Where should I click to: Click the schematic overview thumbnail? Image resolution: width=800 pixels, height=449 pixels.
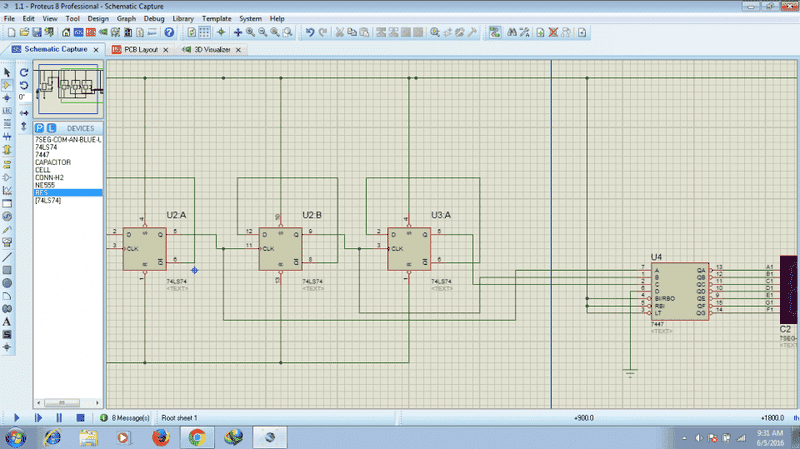click(68, 87)
